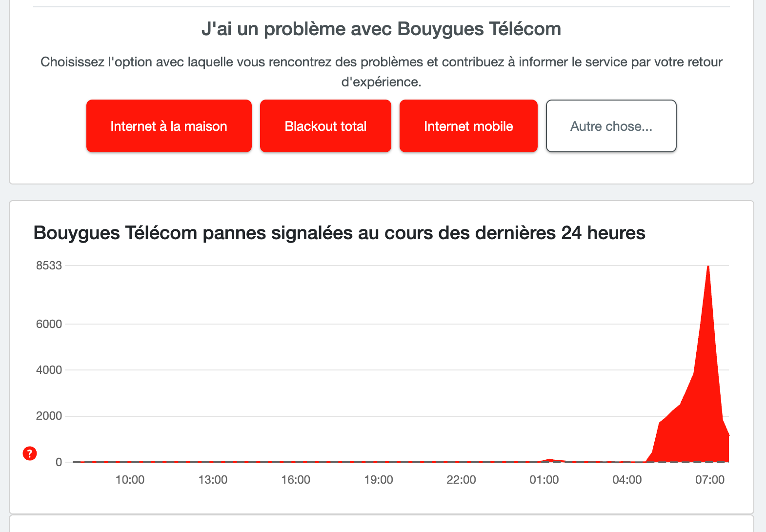This screenshot has width=766, height=532.
Task: Report an Internet mobile issue
Action: point(468,126)
